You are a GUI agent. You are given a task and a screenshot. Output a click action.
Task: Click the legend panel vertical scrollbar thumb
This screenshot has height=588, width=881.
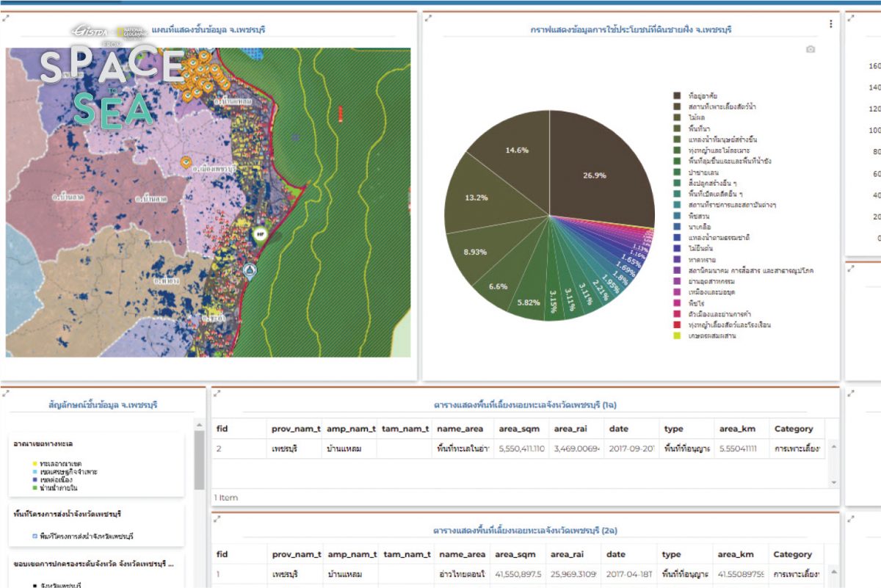199,460
